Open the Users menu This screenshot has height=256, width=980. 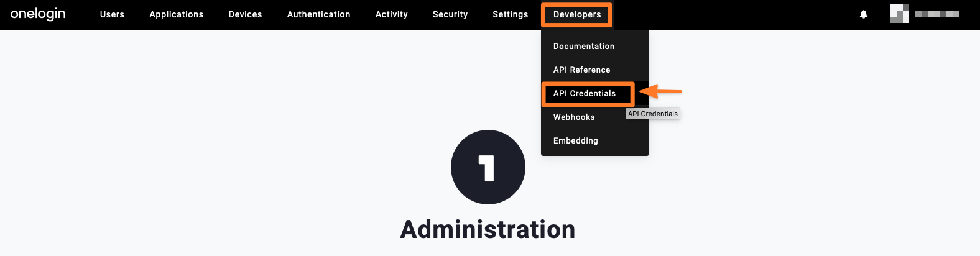[x=112, y=14]
